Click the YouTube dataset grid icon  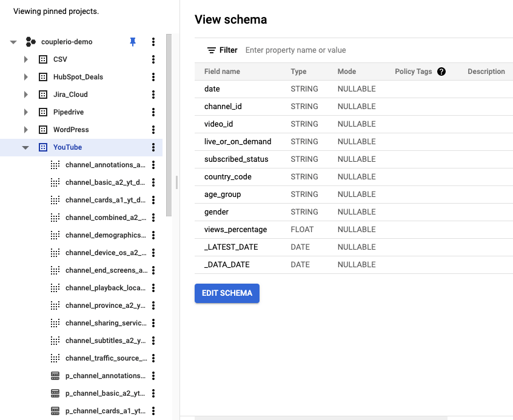[43, 147]
